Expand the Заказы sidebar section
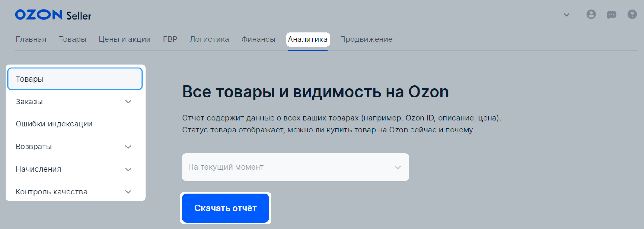This screenshot has width=644, height=229. tap(128, 102)
